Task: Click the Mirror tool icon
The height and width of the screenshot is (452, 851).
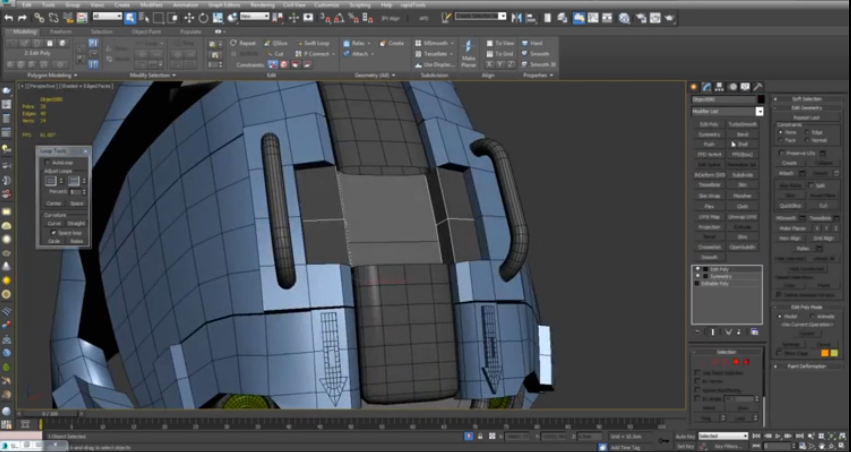Action: tap(516, 18)
